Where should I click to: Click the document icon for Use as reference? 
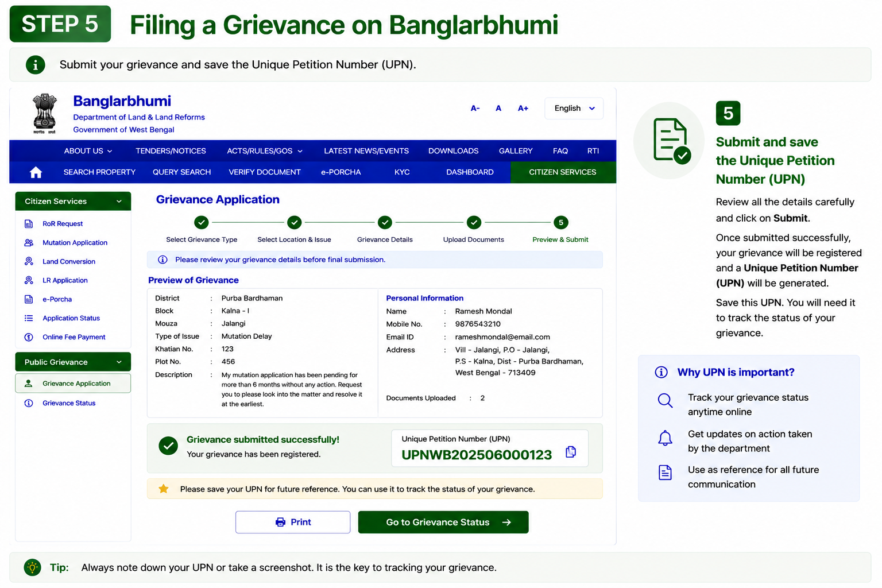(x=665, y=473)
